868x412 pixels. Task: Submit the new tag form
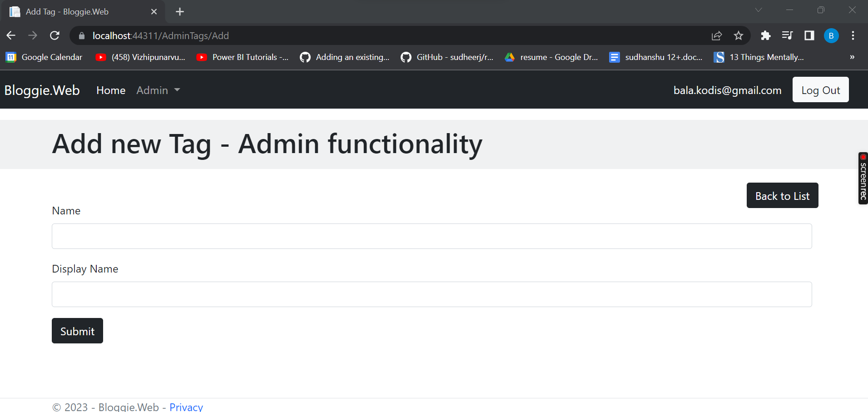77,331
